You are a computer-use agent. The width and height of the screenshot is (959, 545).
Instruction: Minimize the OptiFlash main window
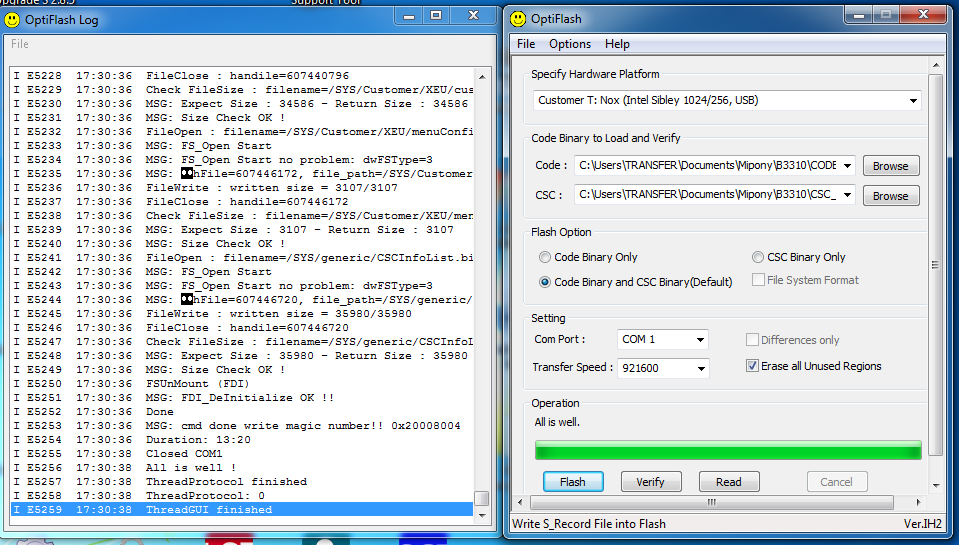[x=861, y=16]
